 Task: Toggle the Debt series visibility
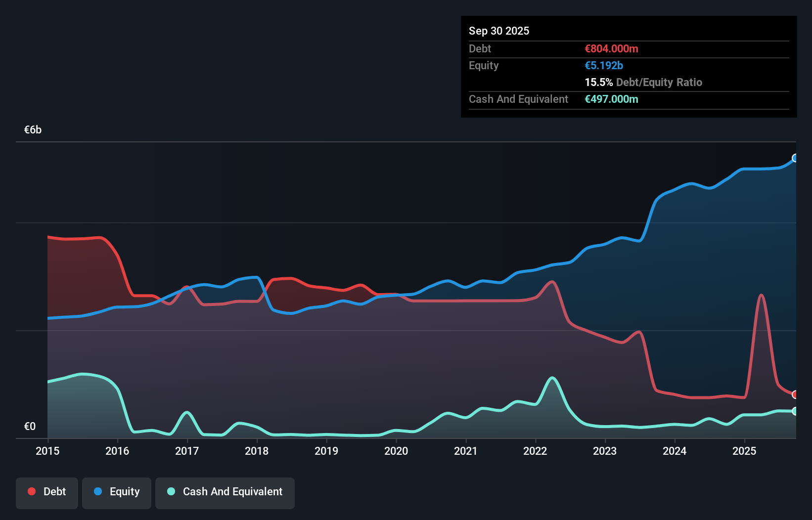click(47, 492)
